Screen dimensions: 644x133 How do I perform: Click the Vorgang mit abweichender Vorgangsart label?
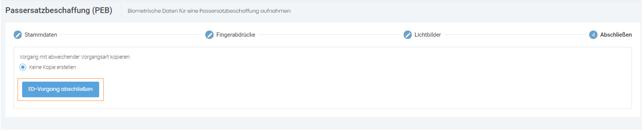tap(75, 57)
